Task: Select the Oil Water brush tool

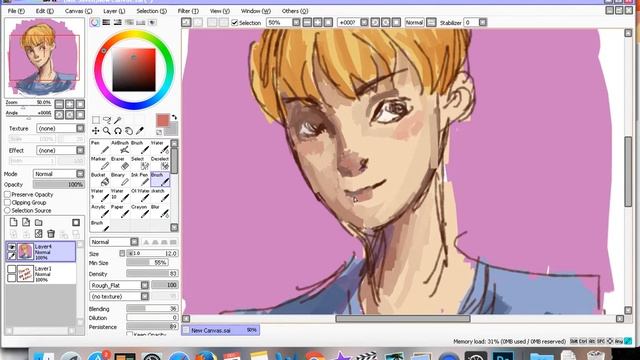Action: (140, 196)
